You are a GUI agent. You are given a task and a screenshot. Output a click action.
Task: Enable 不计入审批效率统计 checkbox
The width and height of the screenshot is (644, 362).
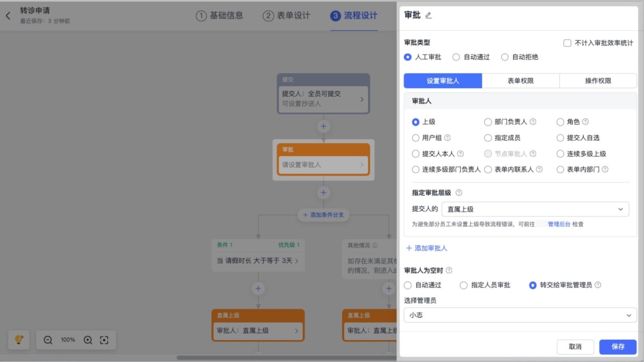[567, 43]
